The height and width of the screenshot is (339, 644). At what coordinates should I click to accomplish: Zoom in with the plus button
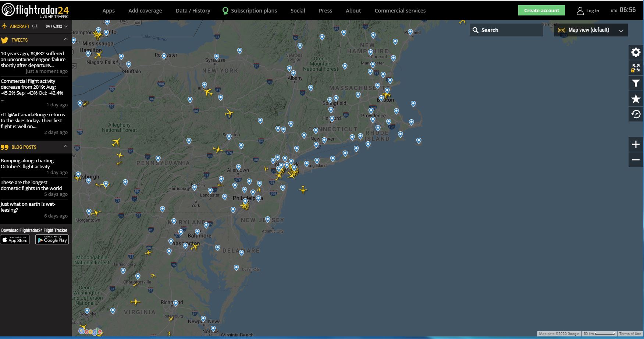[x=636, y=144]
